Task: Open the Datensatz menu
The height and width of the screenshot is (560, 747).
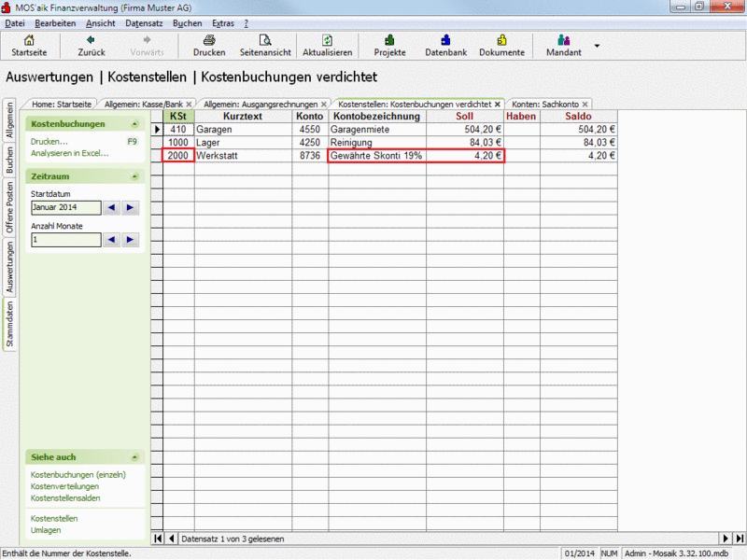Action: pos(144,23)
